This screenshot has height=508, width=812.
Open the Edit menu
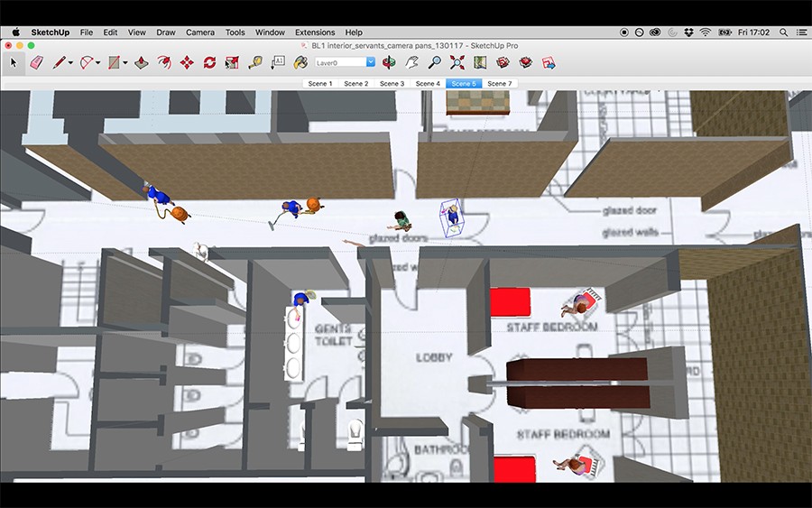[110, 32]
